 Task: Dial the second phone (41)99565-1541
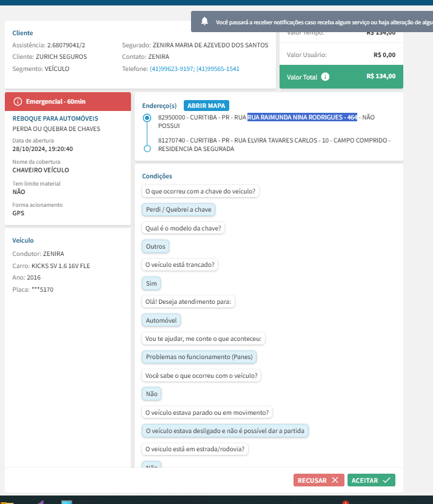[x=218, y=69]
